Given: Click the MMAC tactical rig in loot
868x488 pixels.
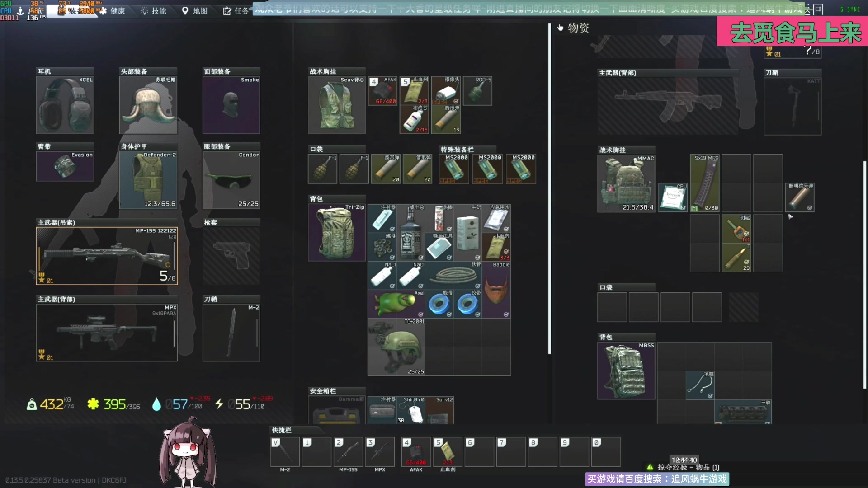Looking at the screenshot, I should (x=626, y=183).
